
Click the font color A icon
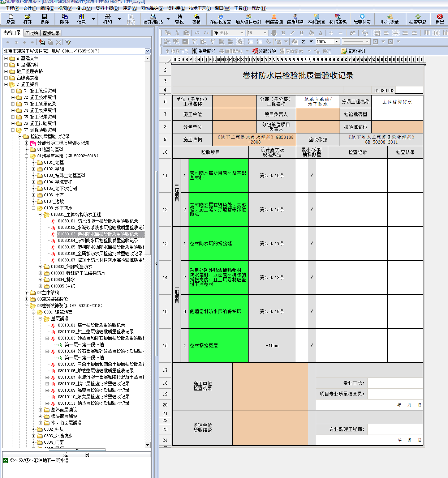pos(320,33)
